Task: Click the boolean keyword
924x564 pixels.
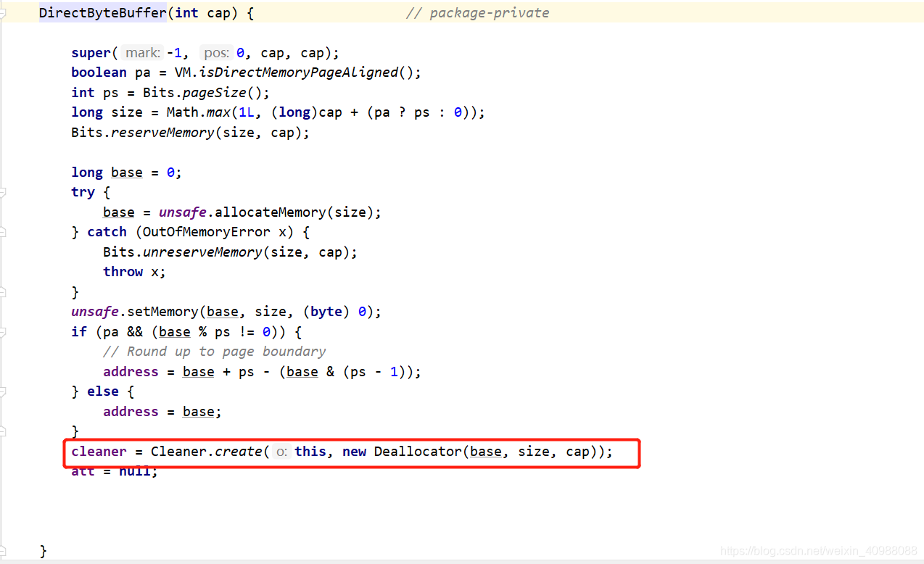Action: pyautogui.click(x=99, y=72)
